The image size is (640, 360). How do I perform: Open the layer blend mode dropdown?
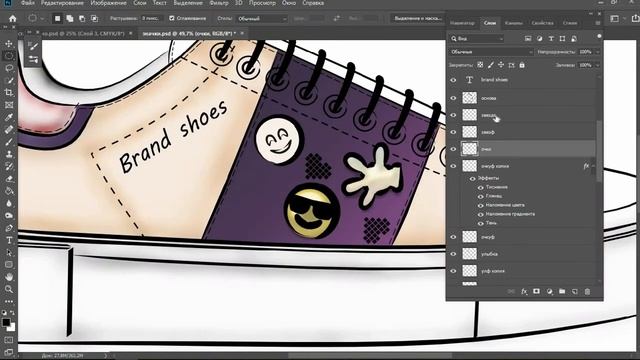(x=491, y=52)
